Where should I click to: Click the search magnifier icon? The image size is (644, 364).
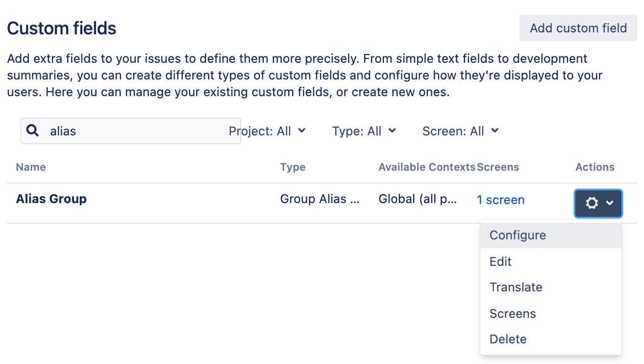[x=32, y=130]
